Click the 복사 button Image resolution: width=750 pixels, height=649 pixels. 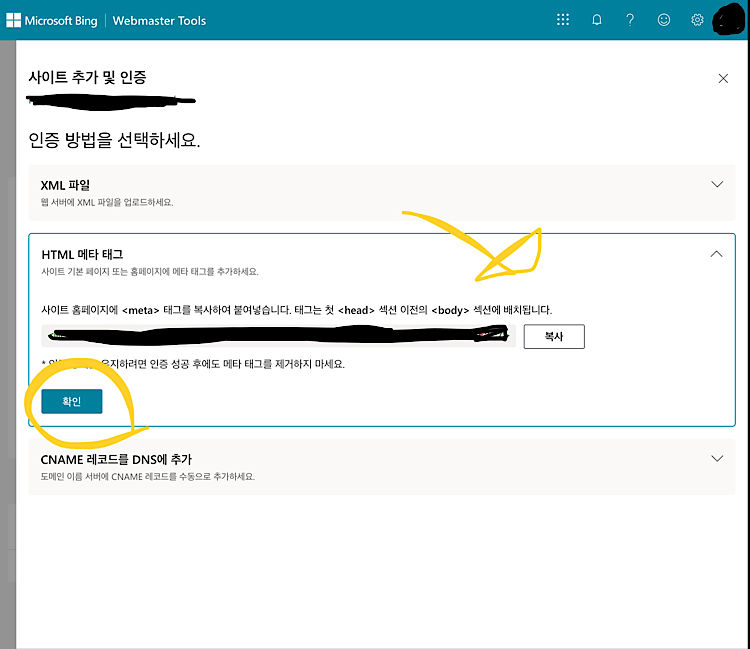(554, 337)
